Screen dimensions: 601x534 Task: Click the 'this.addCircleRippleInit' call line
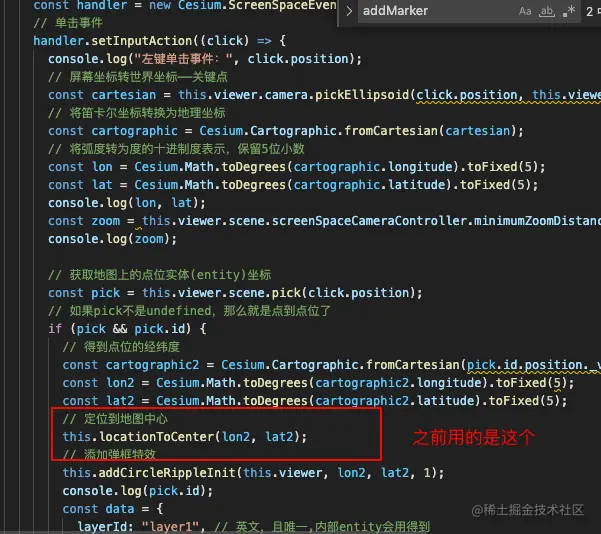pyautogui.click(x=253, y=473)
